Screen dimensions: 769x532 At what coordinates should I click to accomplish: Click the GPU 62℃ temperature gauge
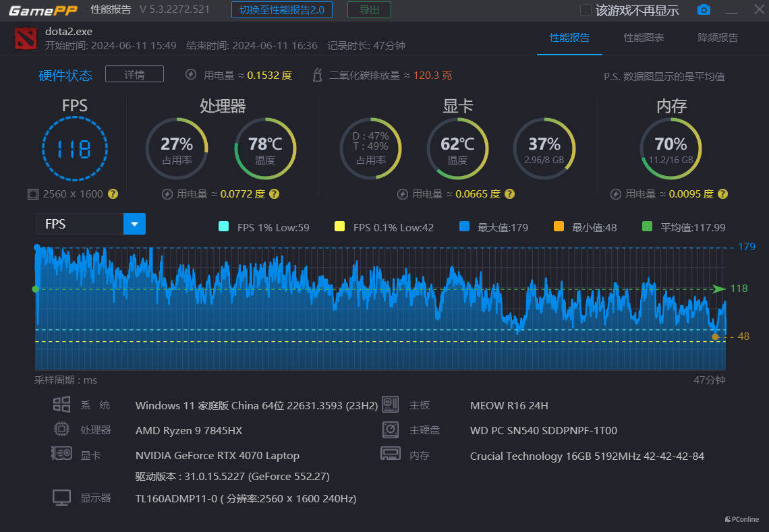(x=457, y=148)
